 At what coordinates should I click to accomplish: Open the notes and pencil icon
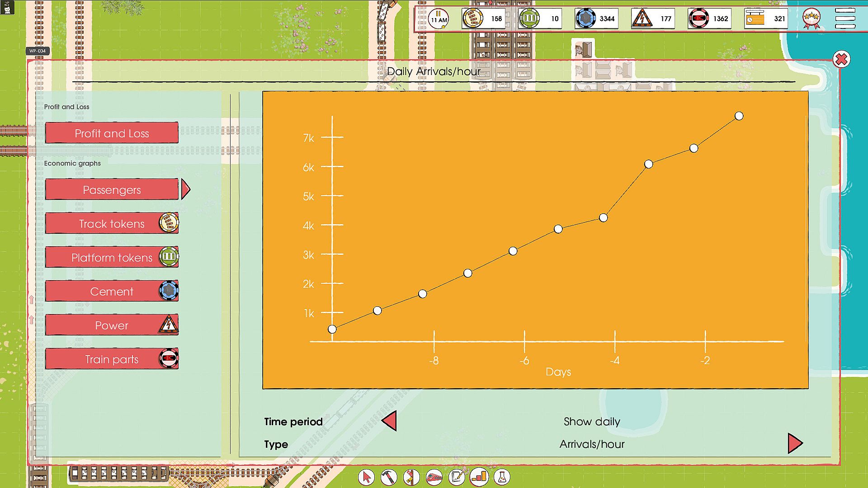pos(457,477)
